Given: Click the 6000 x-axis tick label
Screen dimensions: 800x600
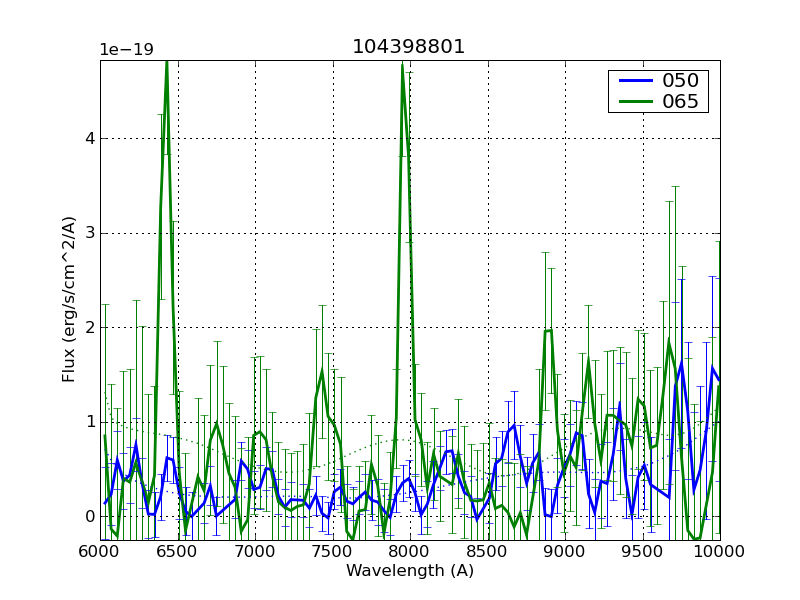Looking at the screenshot, I should pos(100,551).
